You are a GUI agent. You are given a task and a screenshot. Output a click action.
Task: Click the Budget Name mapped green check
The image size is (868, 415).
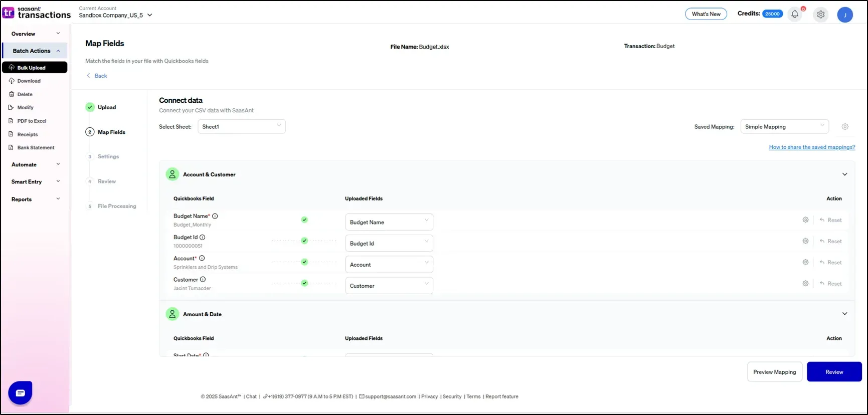tap(304, 220)
